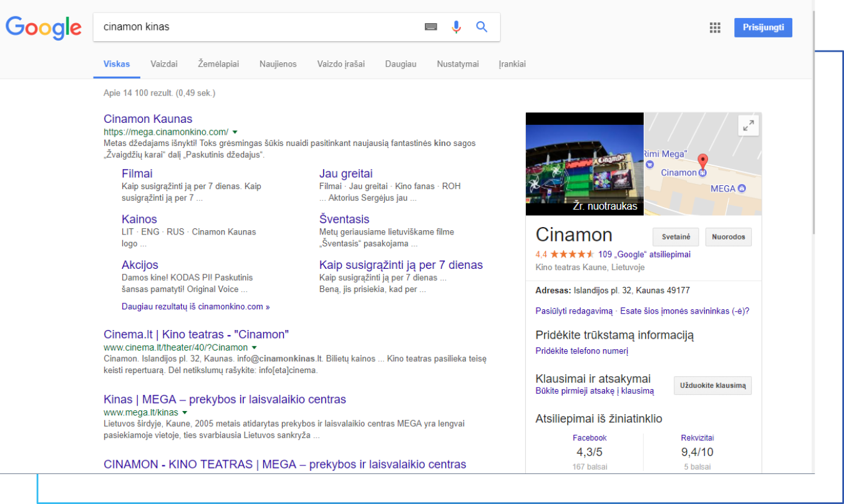Click the Apie 14 100 rezult. stats text
Viewport: 844px width, 504px height.
[x=159, y=93]
